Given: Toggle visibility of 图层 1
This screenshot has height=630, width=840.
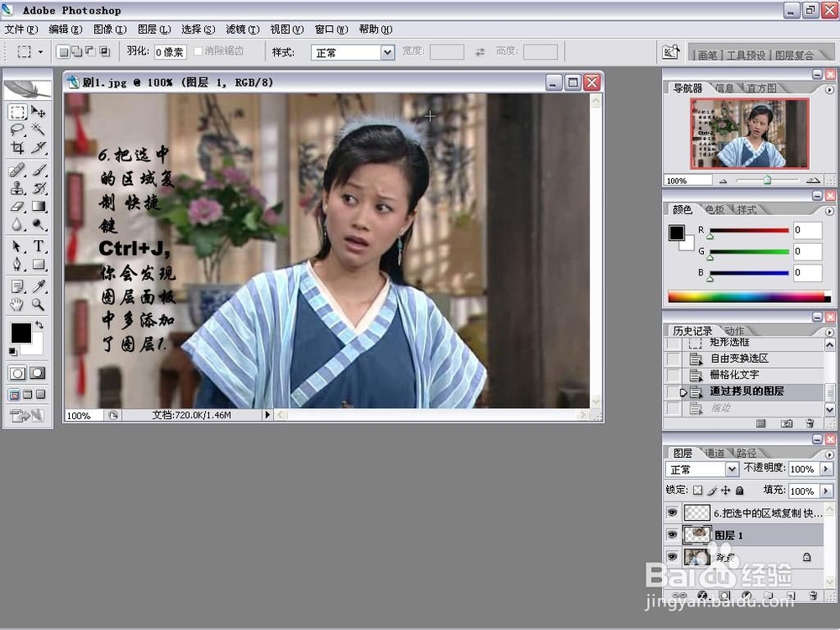Looking at the screenshot, I should (672, 534).
